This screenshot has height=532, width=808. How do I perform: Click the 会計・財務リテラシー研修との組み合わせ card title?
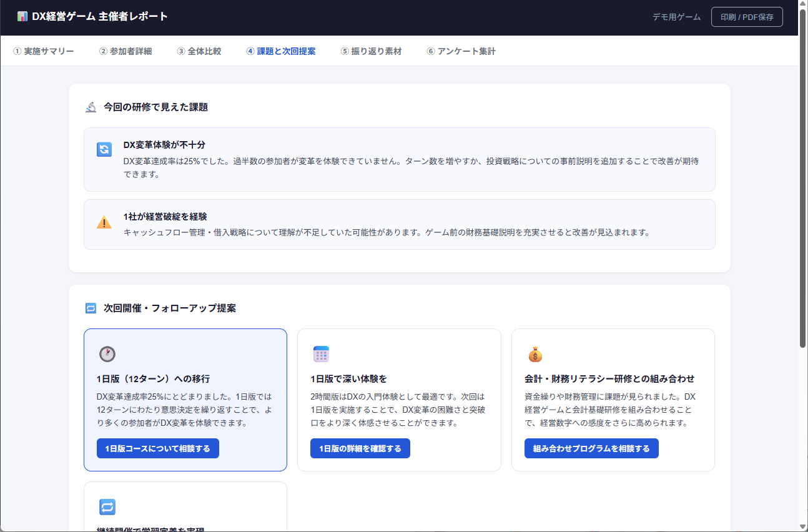(x=609, y=379)
